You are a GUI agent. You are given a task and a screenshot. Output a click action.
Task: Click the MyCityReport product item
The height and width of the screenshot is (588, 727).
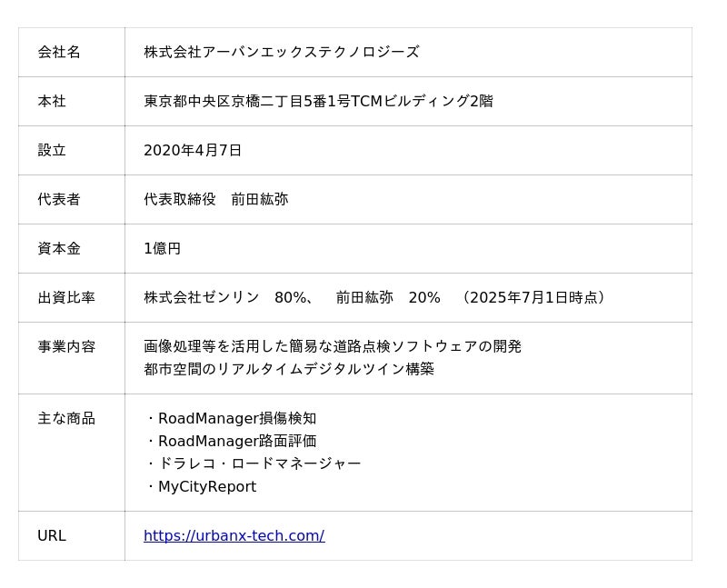(x=202, y=486)
